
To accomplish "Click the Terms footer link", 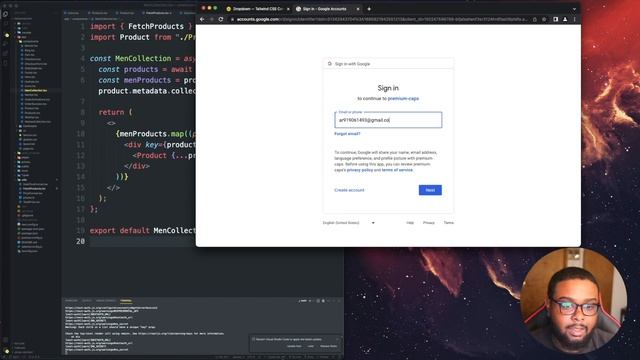I will [x=449, y=223].
